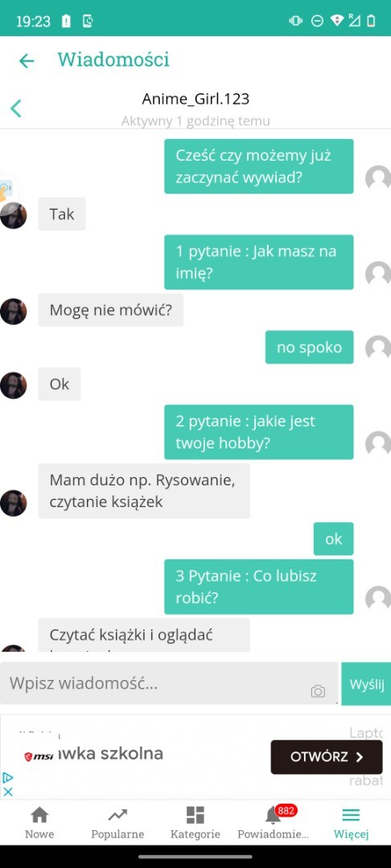Select the Mogę nie mówić? message bubble
This screenshot has height=868, width=391.
pyautogui.click(x=111, y=310)
